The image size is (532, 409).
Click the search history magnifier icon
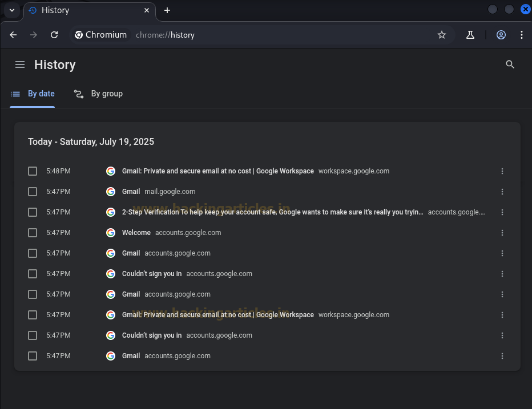click(x=510, y=64)
